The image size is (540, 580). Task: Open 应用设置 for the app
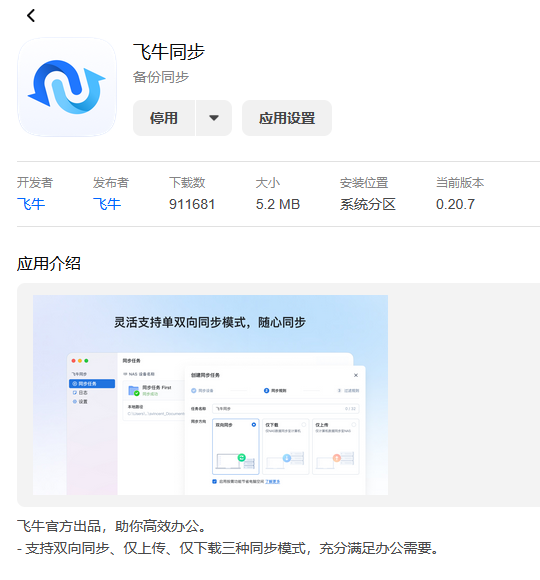(287, 118)
